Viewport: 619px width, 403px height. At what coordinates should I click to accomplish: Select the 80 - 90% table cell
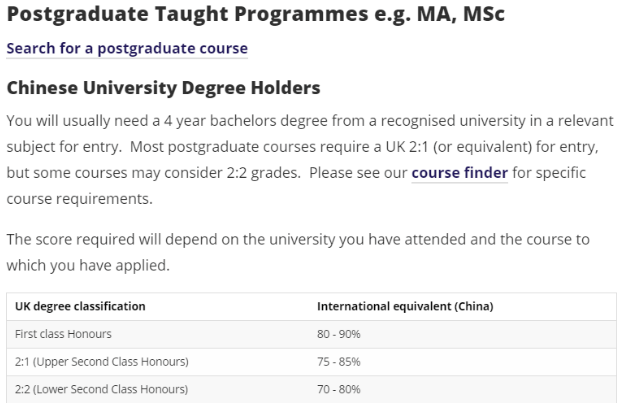point(339,334)
